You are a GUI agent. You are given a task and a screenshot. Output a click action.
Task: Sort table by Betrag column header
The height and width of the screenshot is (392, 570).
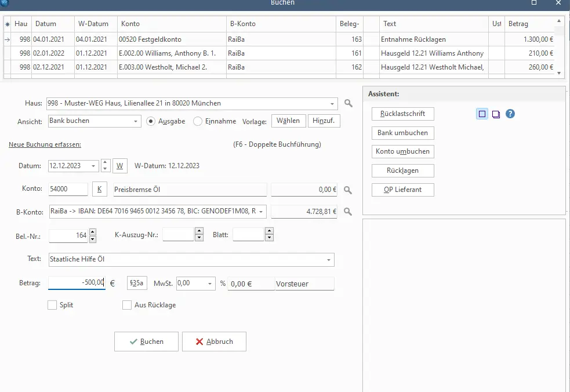pos(529,24)
